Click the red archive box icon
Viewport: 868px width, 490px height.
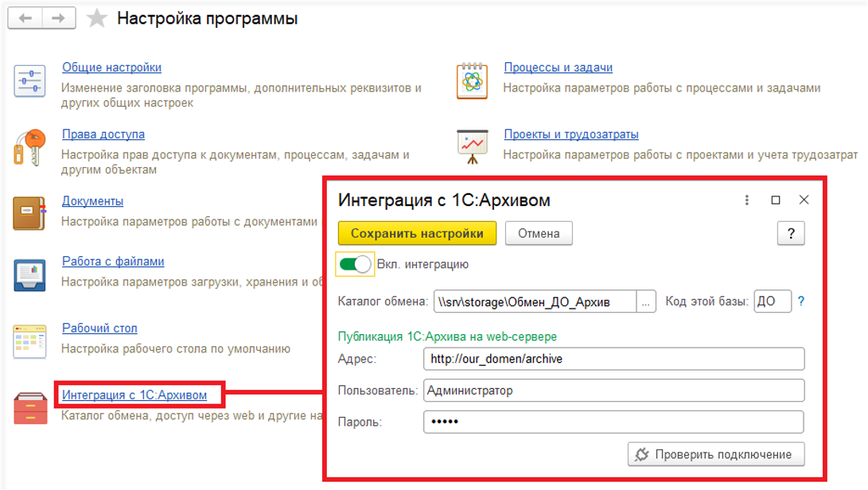tap(30, 409)
